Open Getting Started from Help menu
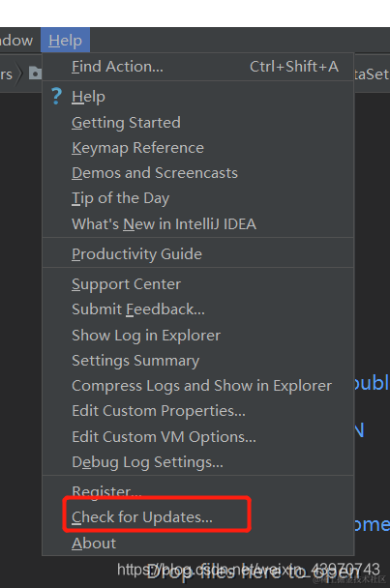This screenshot has height=588, width=390. click(198, 123)
